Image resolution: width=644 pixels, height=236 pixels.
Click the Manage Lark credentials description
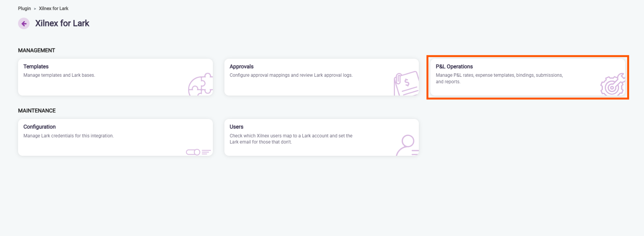(68, 136)
